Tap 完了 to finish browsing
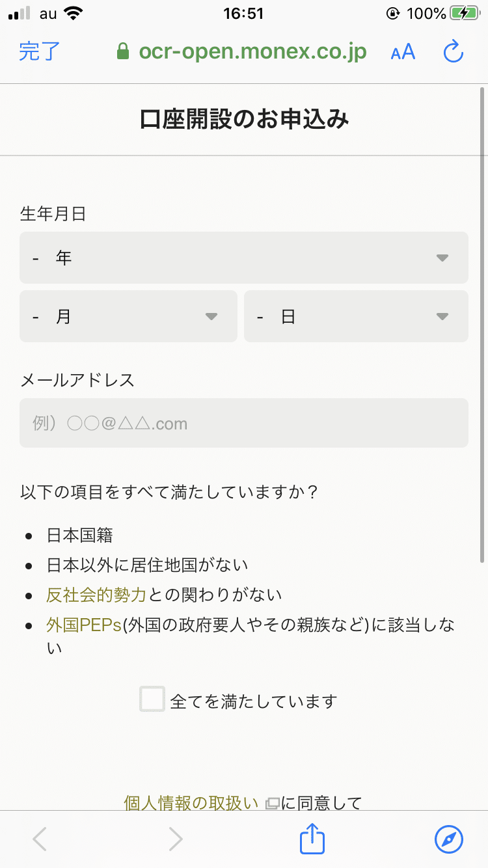This screenshot has height=868, width=488. pos(39,52)
